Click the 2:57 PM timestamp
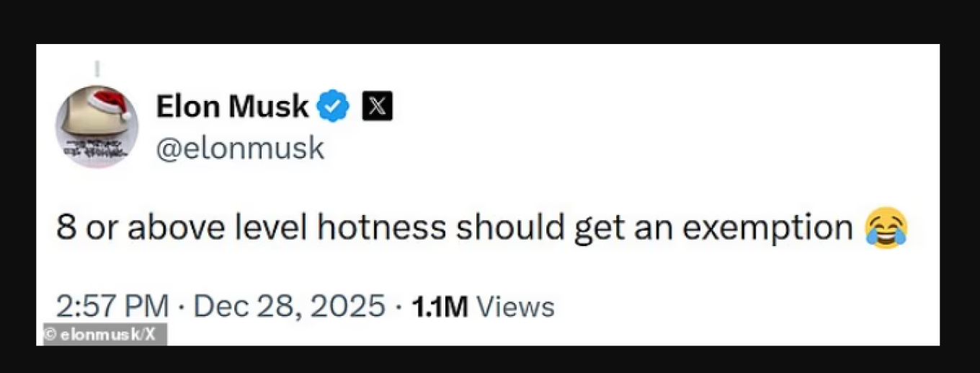 pyautogui.click(x=112, y=306)
